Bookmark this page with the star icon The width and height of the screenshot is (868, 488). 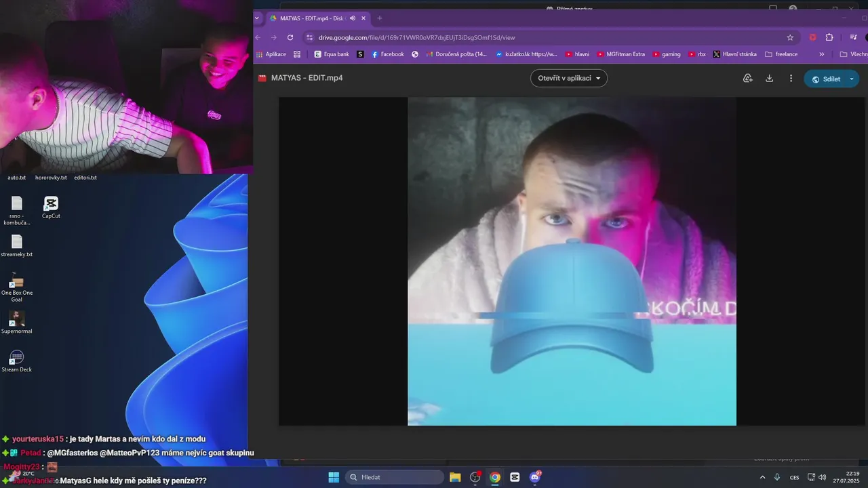tap(790, 37)
